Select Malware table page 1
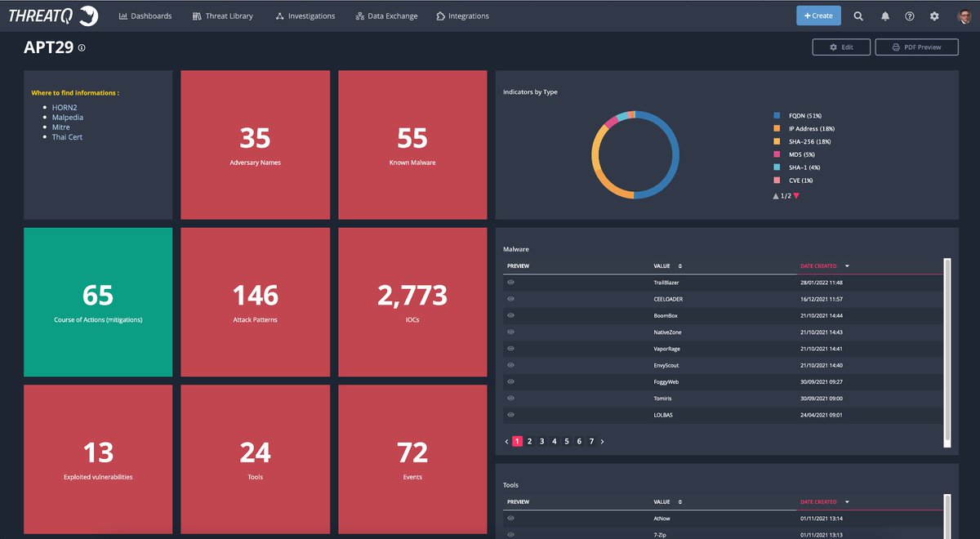The width and height of the screenshot is (980, 539). [517, 441]
